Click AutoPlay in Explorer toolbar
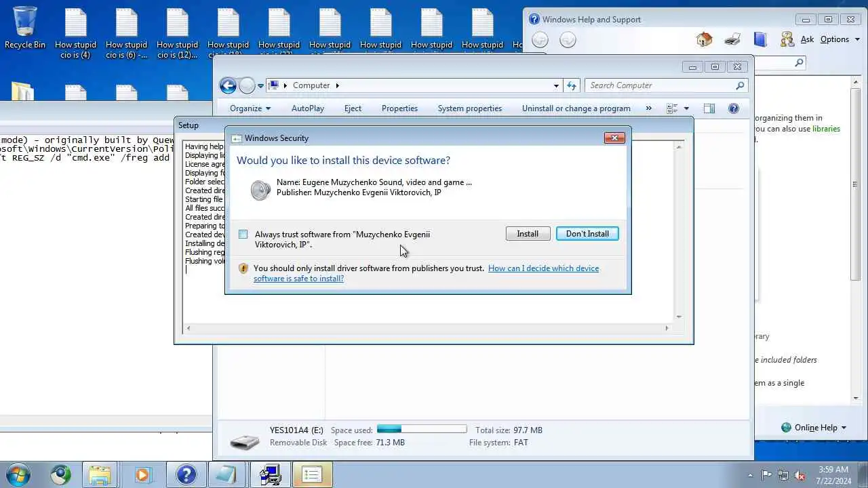 click(308, 108)
